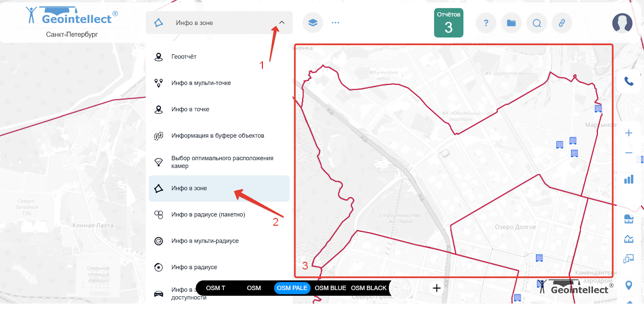Click the map pin location icon
This screenshot has width=644, height=309.
pos(629,285)
